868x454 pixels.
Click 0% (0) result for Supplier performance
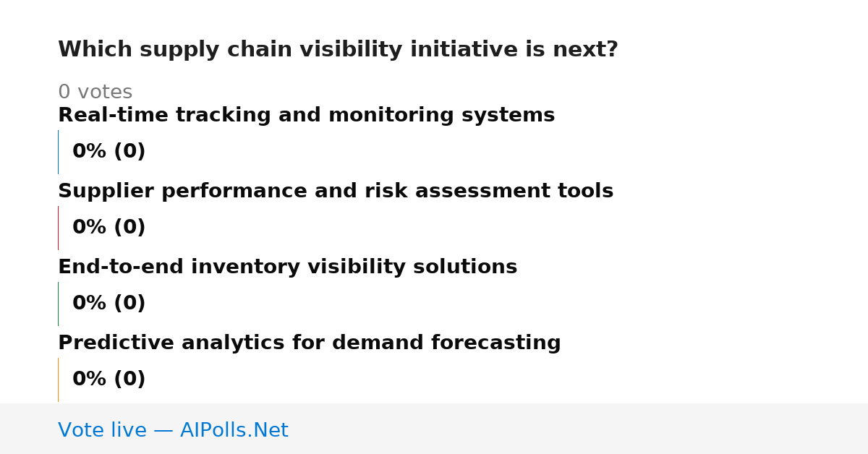coord(109,228)
